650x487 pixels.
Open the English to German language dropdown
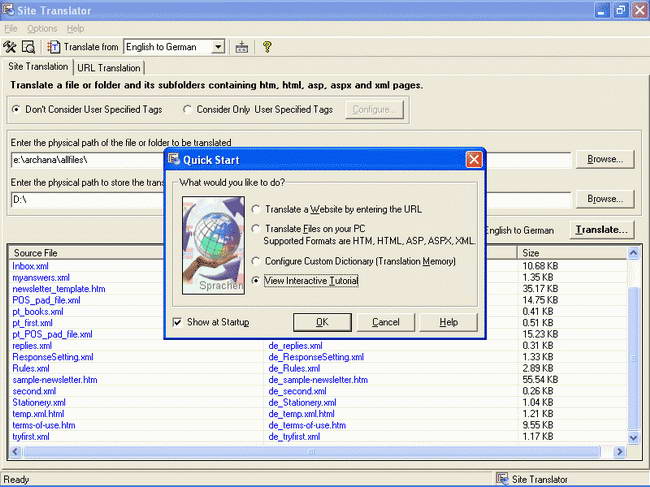(218, 47)
